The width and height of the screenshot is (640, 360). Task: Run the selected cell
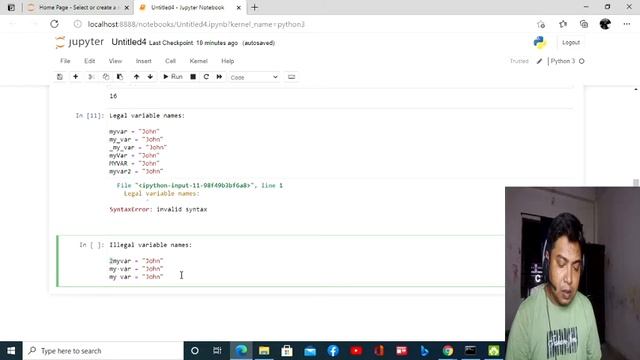tap(173, 77)
